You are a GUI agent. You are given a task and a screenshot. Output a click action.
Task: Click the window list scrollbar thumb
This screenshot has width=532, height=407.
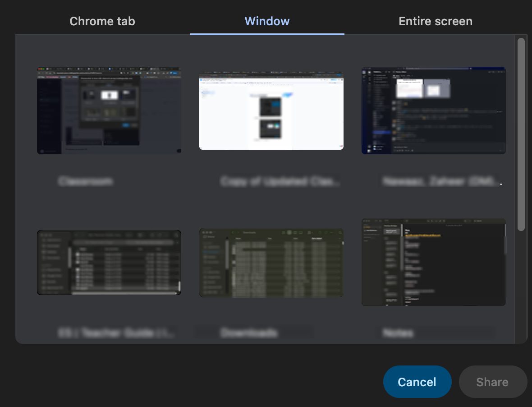[x=521, y=134]
